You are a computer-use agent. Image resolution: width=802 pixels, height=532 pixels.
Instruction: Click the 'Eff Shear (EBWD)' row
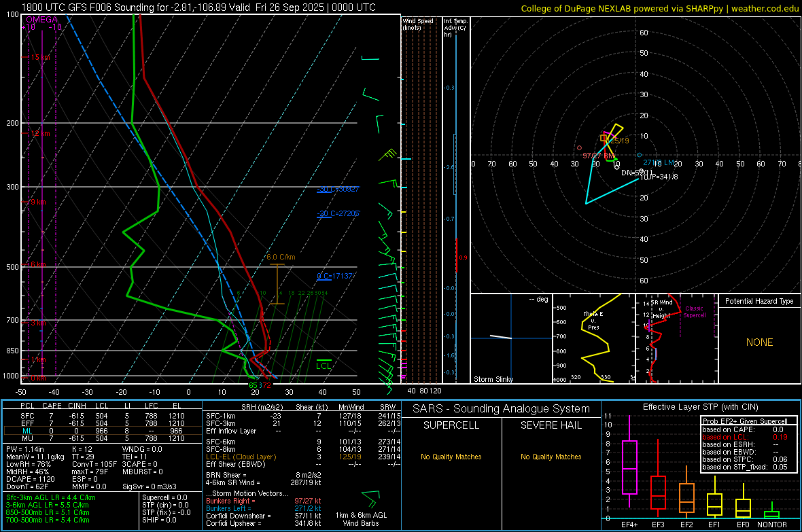click(303, 464)
